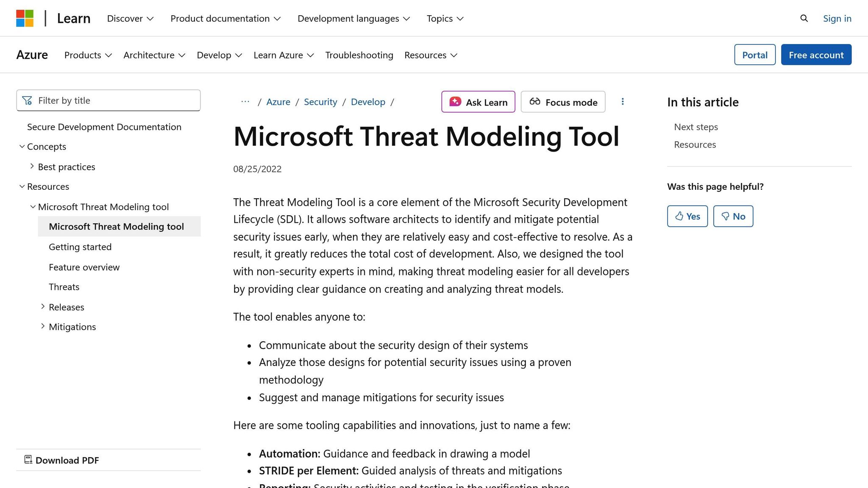
Task: Open Secure Development Documentation
Action: [104, 127]
